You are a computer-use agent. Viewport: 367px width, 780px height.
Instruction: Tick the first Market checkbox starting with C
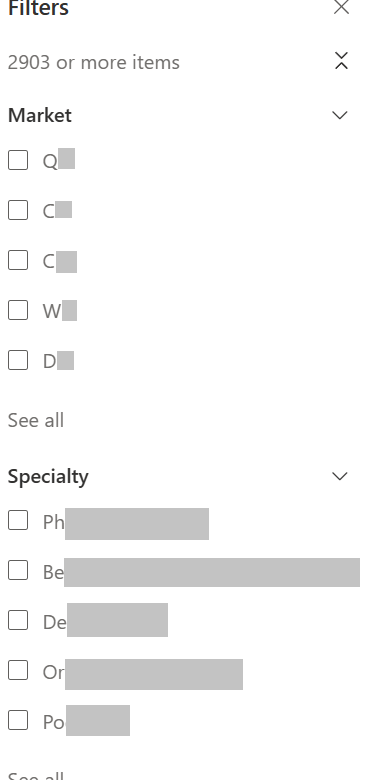click(18, 210)
